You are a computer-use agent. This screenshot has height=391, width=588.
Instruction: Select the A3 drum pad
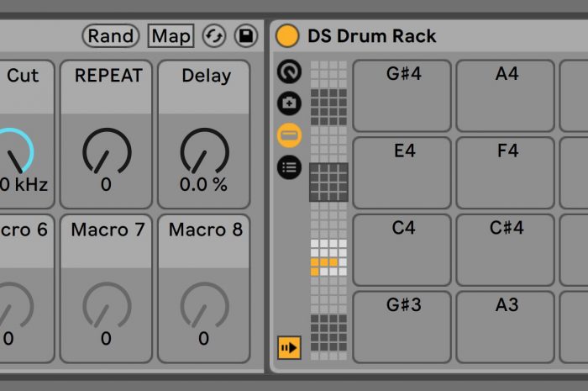point(506,327)
